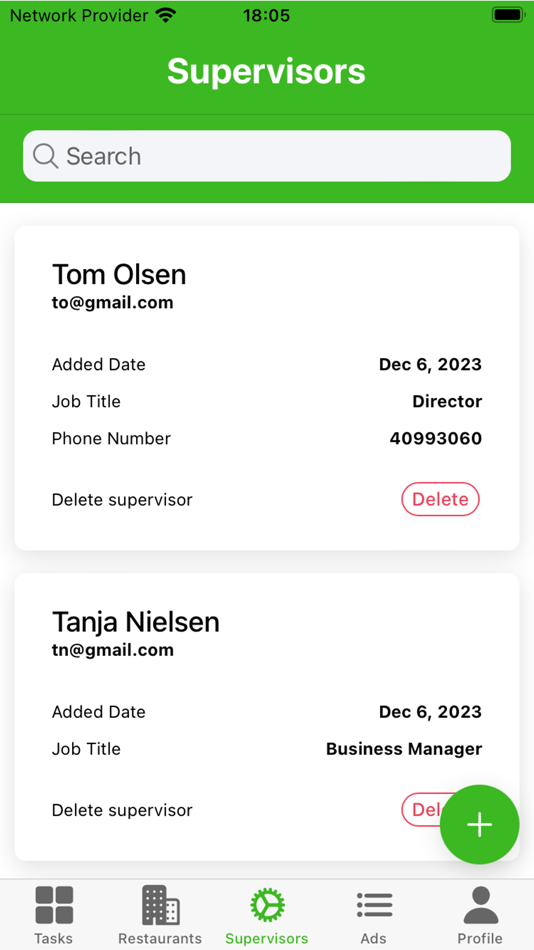Focus the Search input field

coord(267,156)
